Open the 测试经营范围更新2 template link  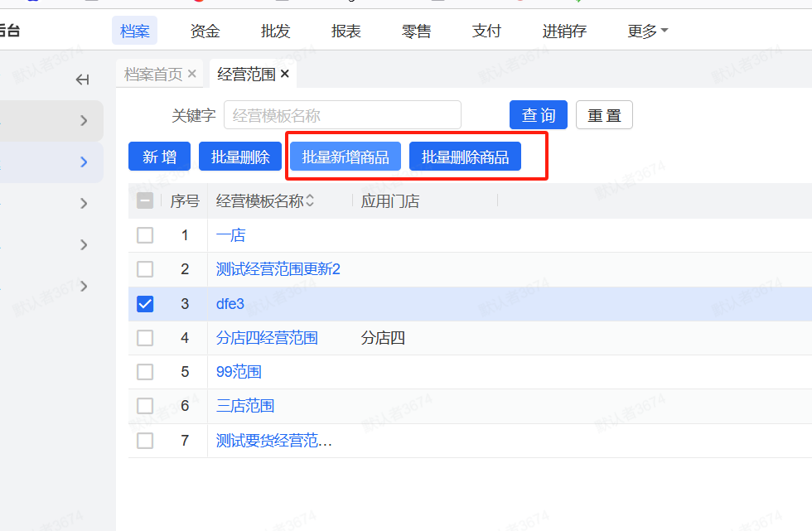278,269
